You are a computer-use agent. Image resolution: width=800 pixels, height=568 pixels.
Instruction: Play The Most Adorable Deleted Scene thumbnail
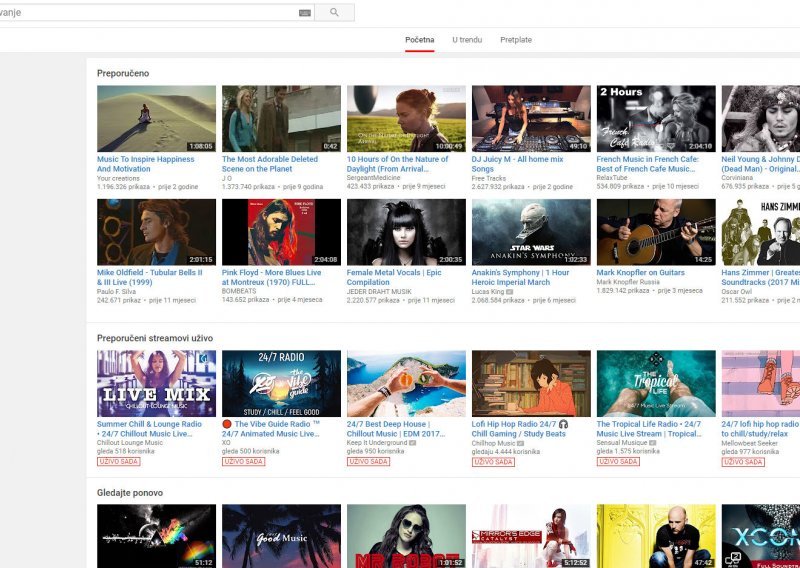tap(281, 118)
